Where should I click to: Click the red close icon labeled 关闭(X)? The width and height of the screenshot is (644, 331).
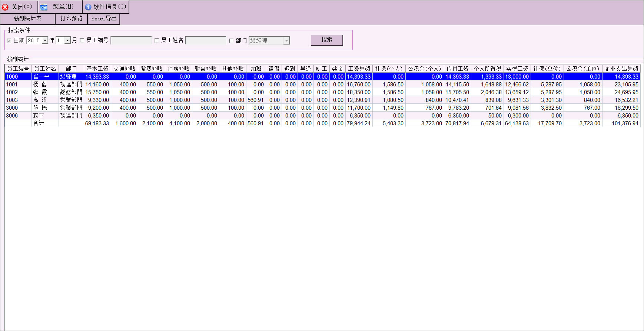tap(5, 7)
